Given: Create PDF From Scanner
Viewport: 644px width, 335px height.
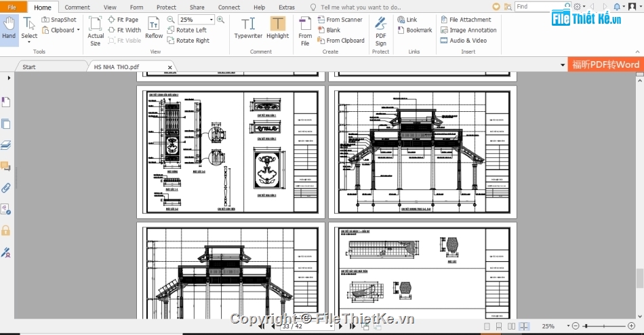Looking at the screenshot, I should tap(340, 19).
